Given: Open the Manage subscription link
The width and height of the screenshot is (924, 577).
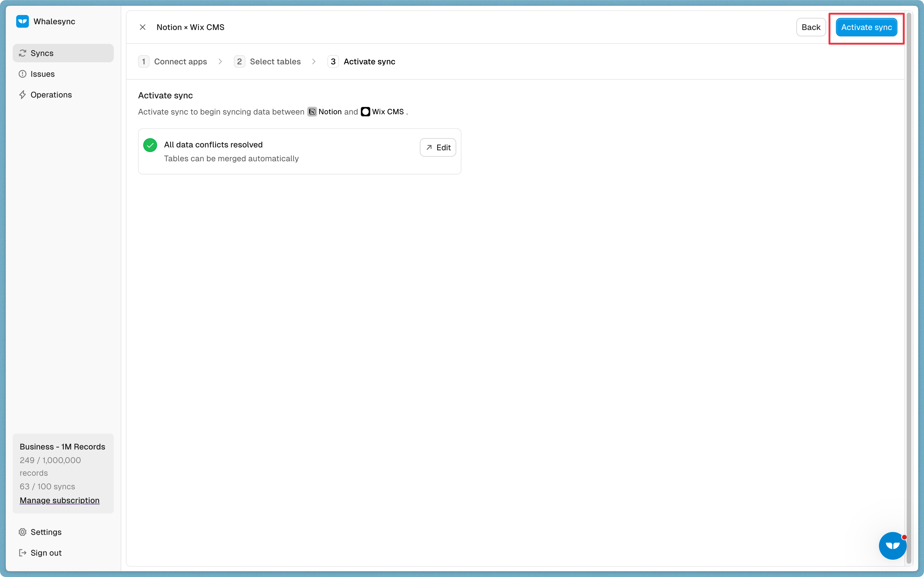Looking at the screenshot, I should click(59, 500).
